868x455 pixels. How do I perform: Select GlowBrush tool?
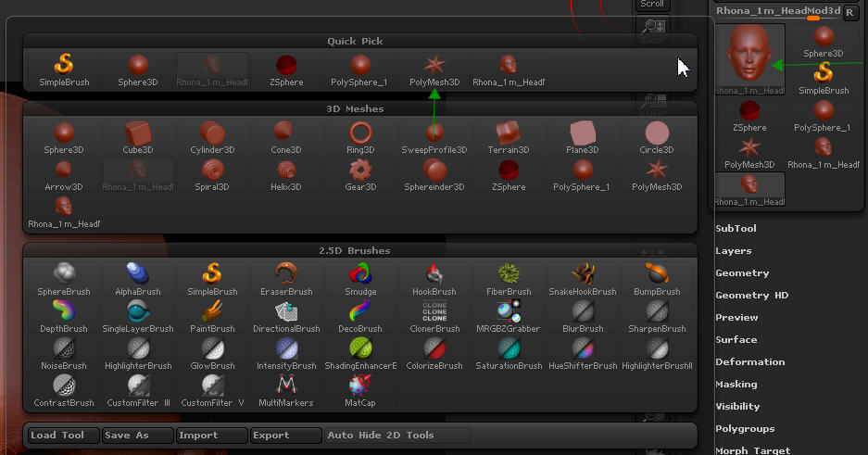pos(212,354)
